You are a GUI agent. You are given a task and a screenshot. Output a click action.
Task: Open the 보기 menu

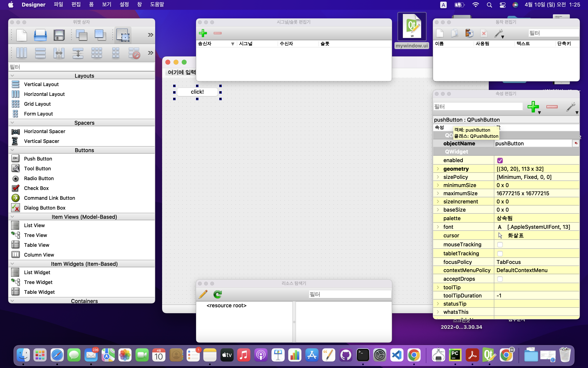point(107,5)
